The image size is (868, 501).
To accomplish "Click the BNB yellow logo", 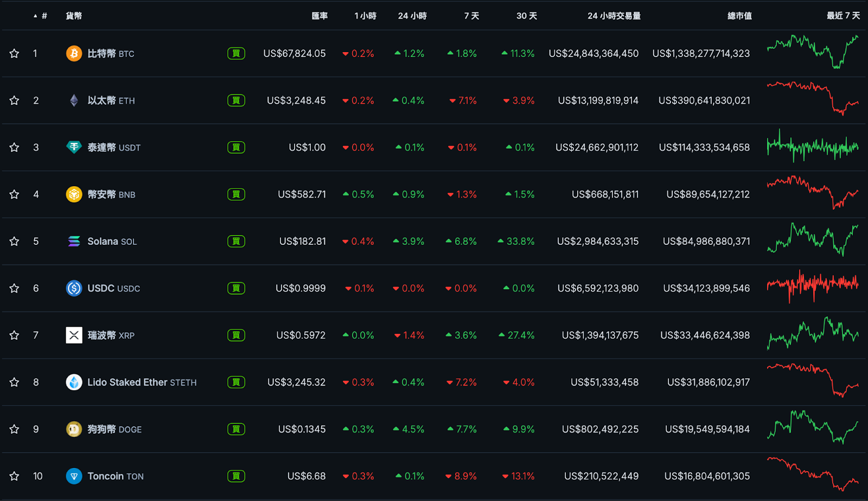I will click(x=74, y=194).
